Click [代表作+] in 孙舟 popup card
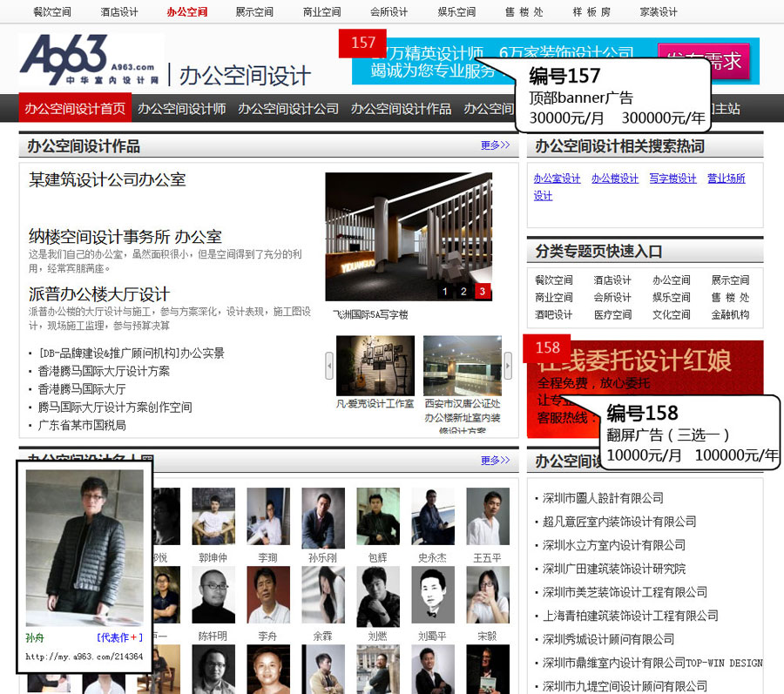784x694 pixels. point(120,637)
